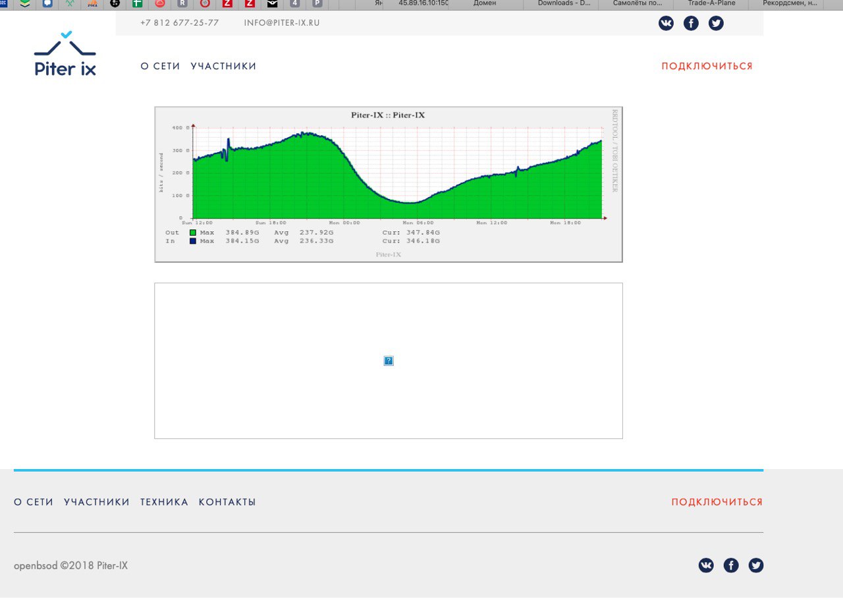Open the black envelope bookmark icon

pyautogui.click(x=272, y=3)
